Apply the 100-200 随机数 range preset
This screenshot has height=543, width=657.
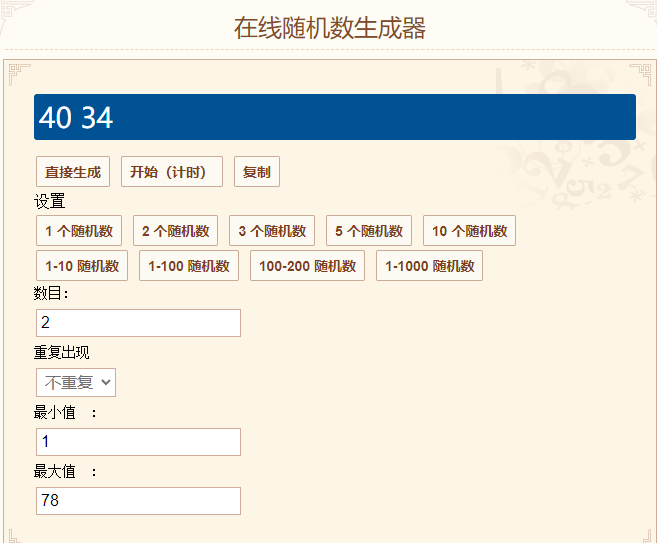(x=308, y=266)
